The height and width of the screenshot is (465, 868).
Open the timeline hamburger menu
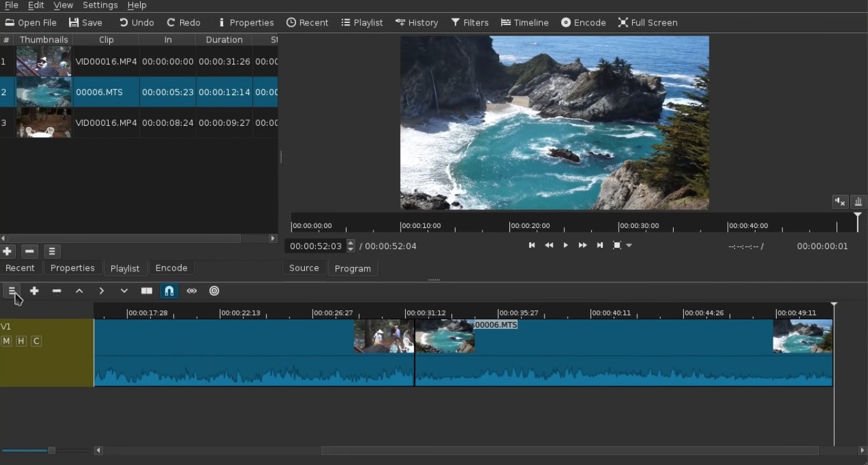coord(12,291)
